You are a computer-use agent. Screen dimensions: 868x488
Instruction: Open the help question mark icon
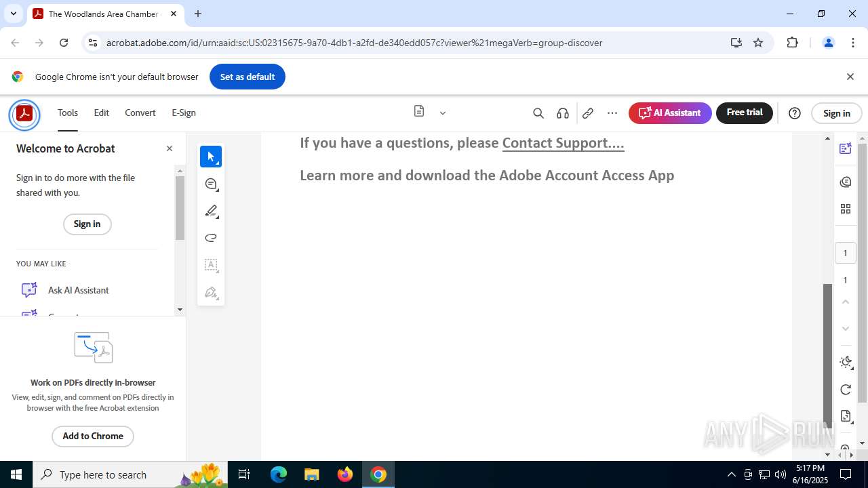tap(795, 113)
